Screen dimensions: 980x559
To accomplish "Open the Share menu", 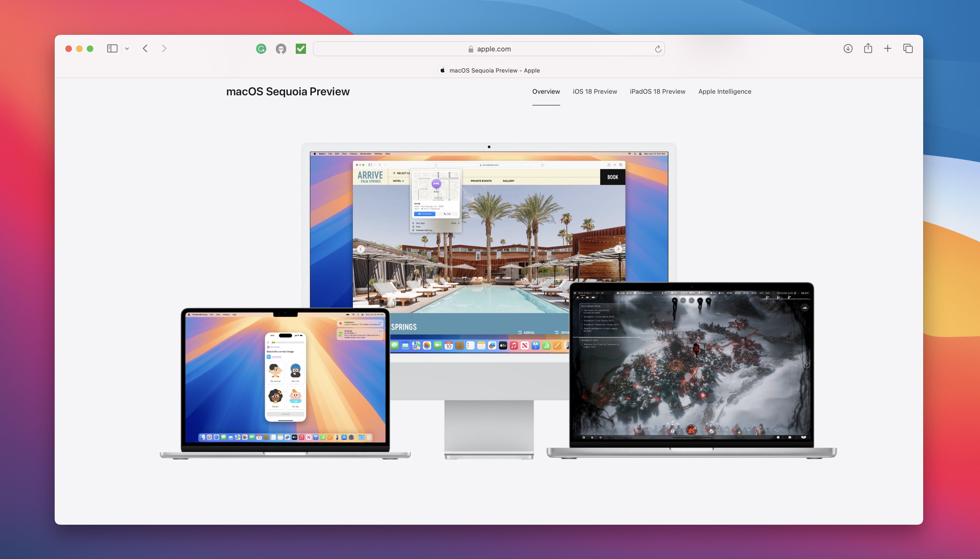I will [869, 48].
